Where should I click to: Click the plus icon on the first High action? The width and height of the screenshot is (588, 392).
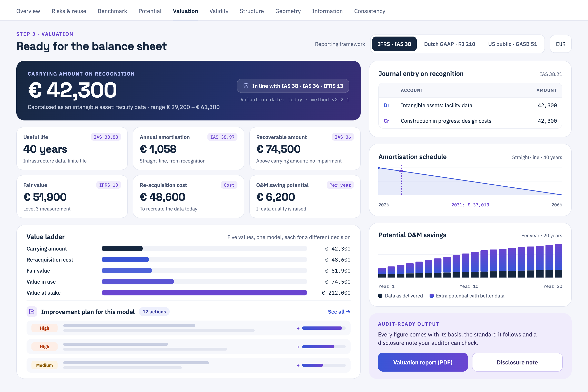(298, 328)
